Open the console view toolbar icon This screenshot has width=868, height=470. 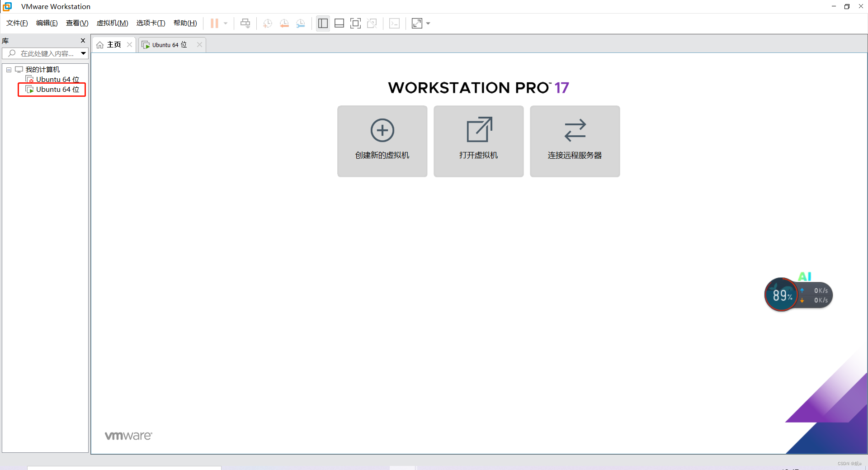tap(395, 24)
